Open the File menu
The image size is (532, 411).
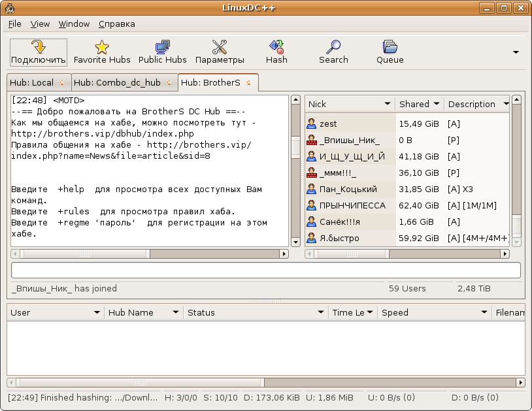pyautogui.click(x=14, y=24)
